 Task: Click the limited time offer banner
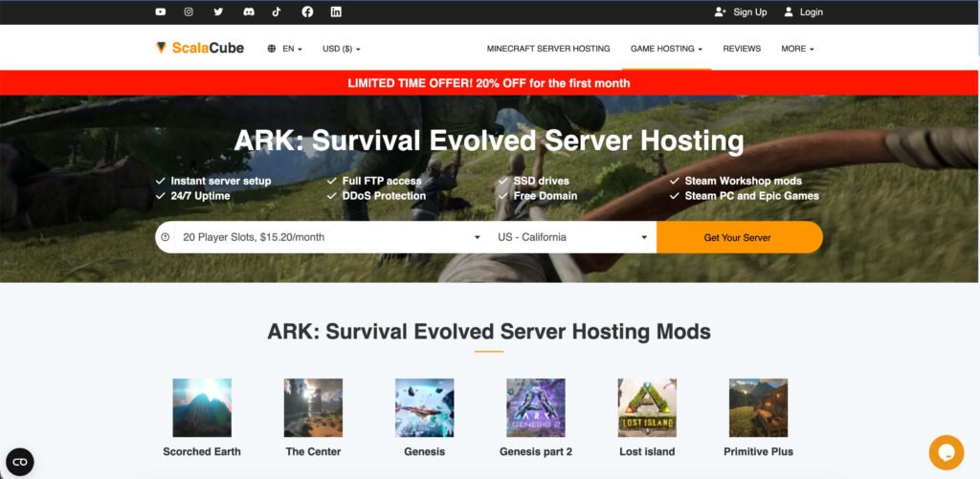(x=489, y=83)
